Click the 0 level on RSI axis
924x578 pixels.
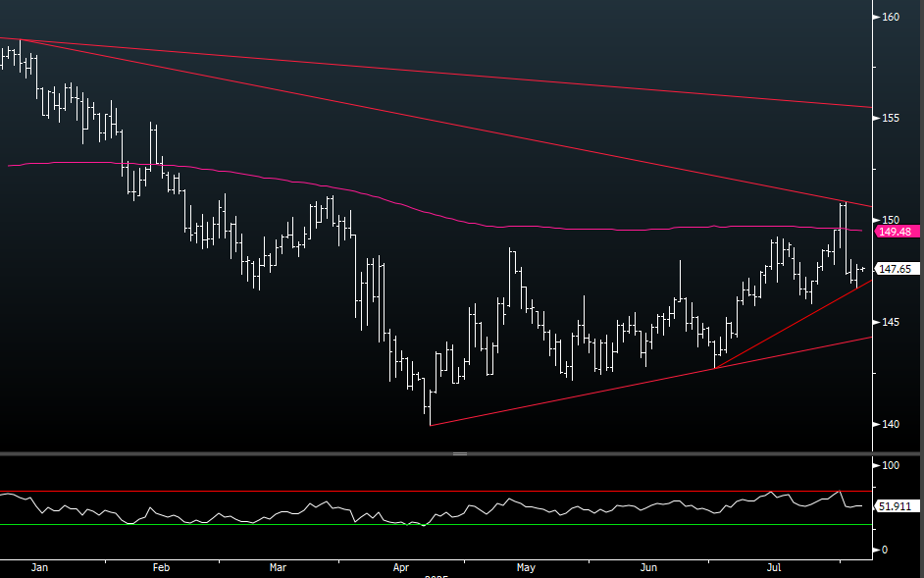[x=885, y=550]
